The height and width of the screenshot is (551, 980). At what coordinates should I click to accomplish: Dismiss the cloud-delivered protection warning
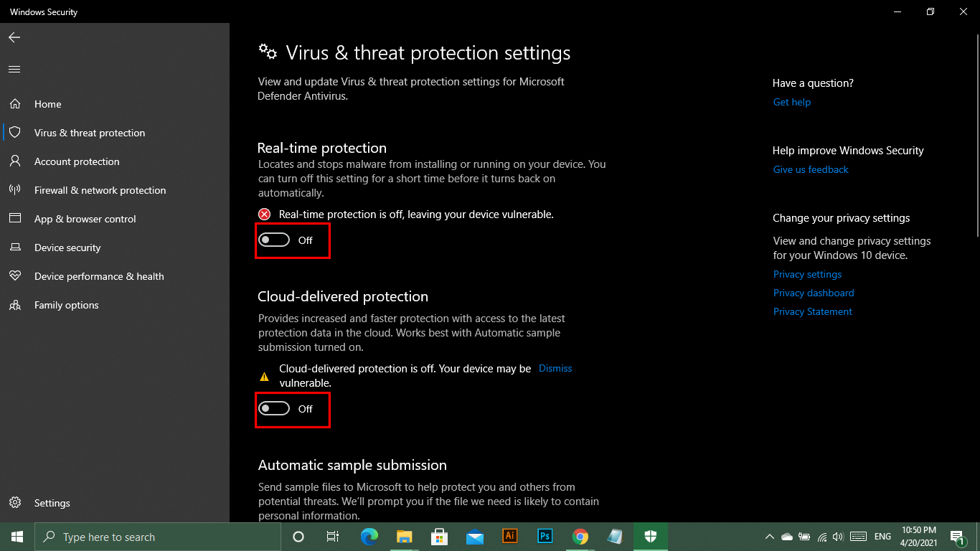pyautogui.click(x=555, y=368)
